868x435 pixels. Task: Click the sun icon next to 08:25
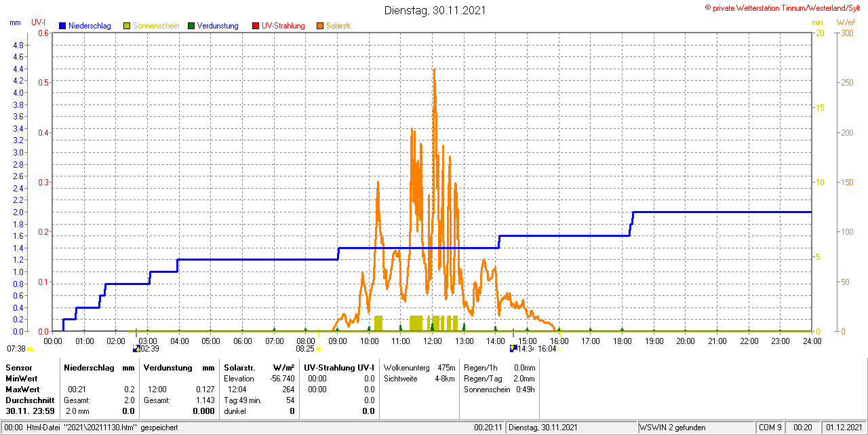click(319, 349)
